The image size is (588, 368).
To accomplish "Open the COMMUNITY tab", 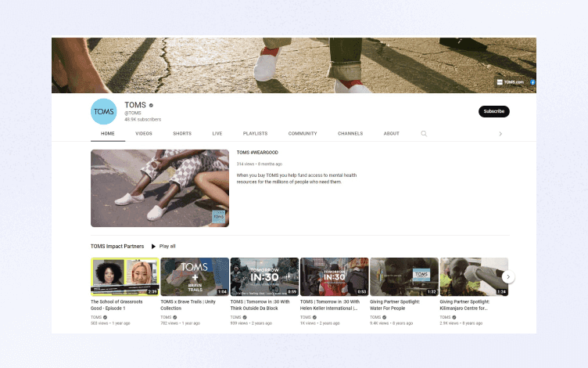I will (x=303, y=134).
